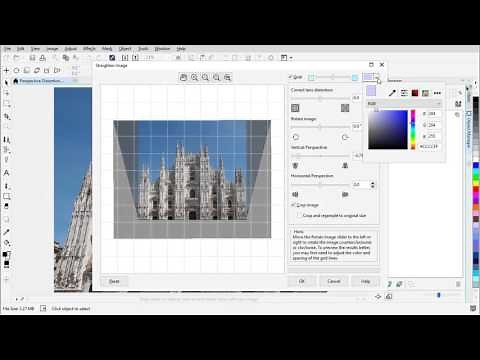Open the Window menu
The width and height of the screenshot is (480, 360).
[x=162, y=49]
